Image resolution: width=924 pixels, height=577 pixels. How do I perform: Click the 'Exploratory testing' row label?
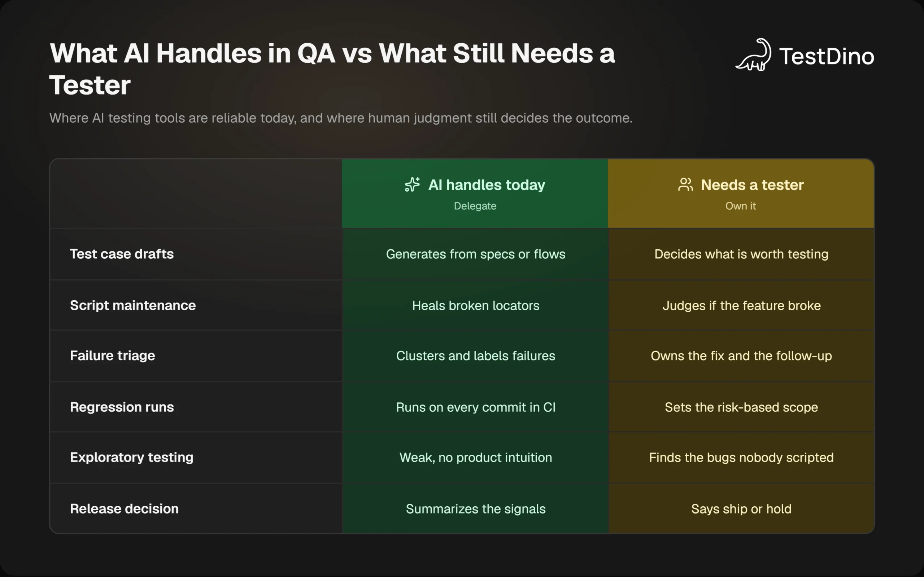132,458
